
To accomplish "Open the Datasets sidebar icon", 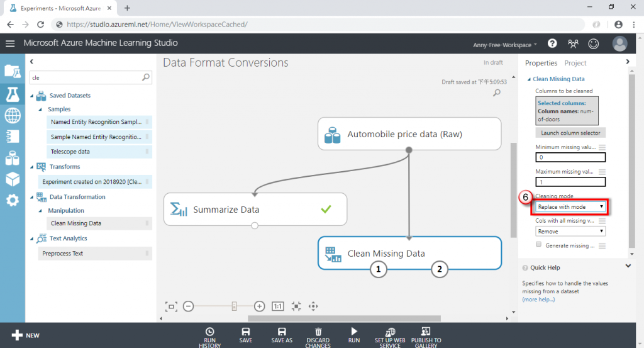I will tap(13, 158).
